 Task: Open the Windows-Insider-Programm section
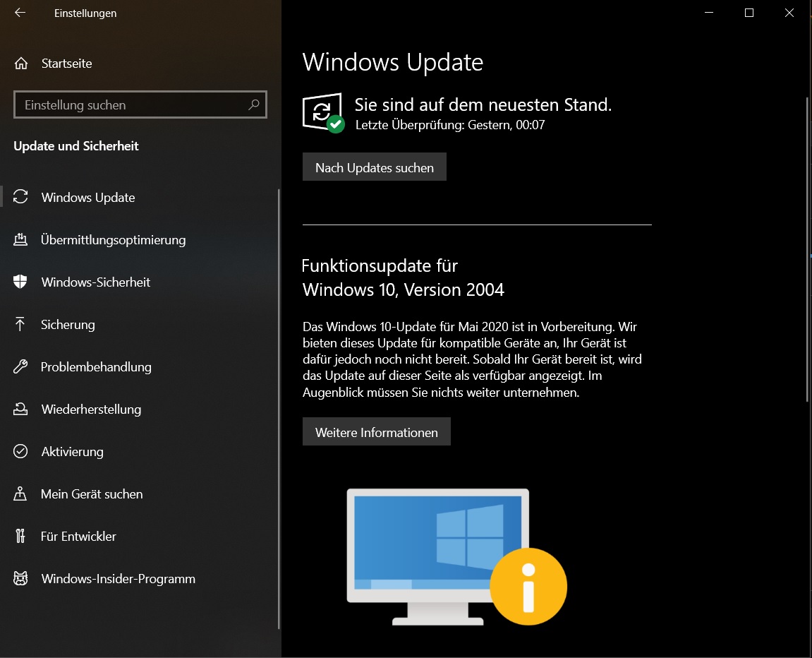119,579
